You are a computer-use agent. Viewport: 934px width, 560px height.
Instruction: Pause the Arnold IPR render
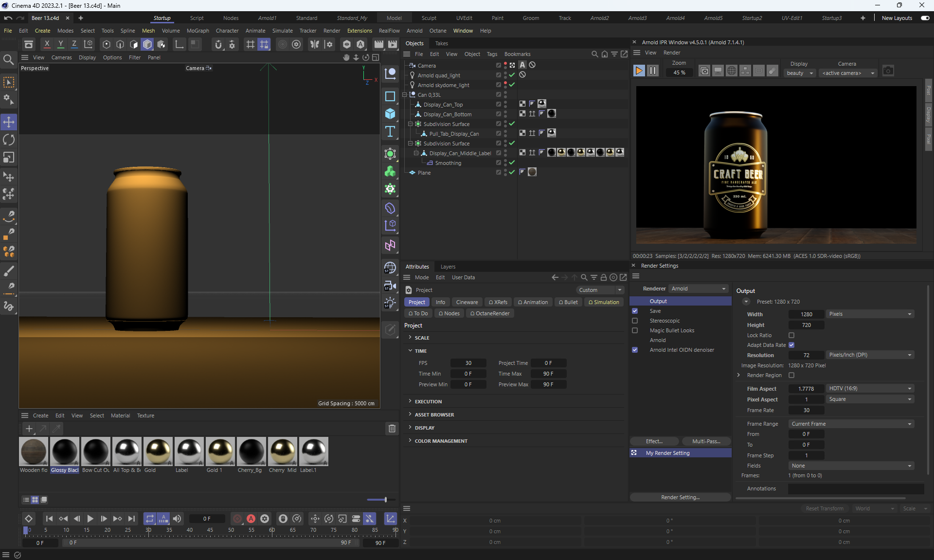click(652, 71)
